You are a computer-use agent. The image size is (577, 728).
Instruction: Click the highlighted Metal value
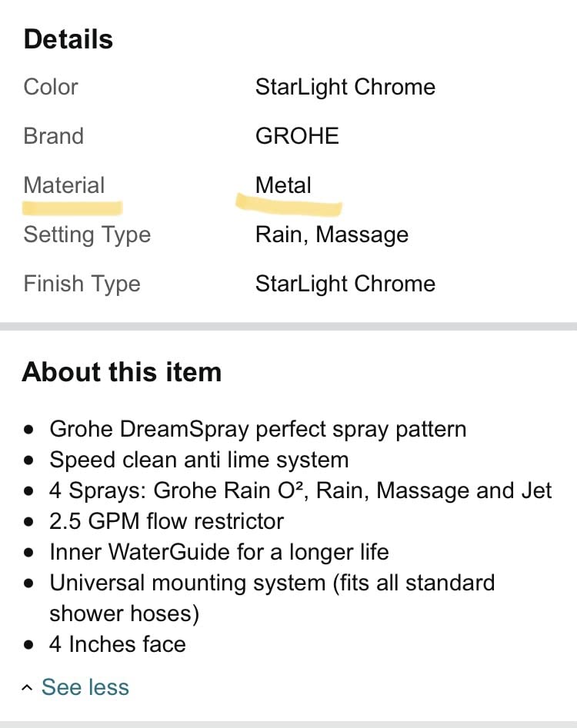(283, 184)
